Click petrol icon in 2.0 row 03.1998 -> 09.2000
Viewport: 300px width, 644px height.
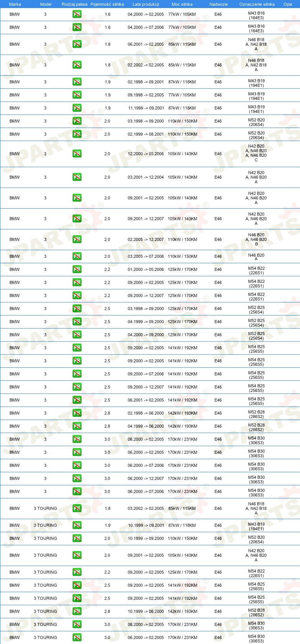click(77, 121)
